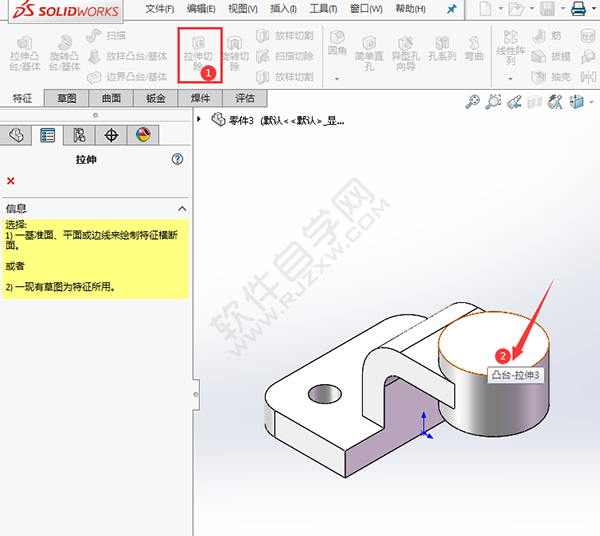Open the 编辑(E) menu
The image size is (600, 536).
pos(201,8)
